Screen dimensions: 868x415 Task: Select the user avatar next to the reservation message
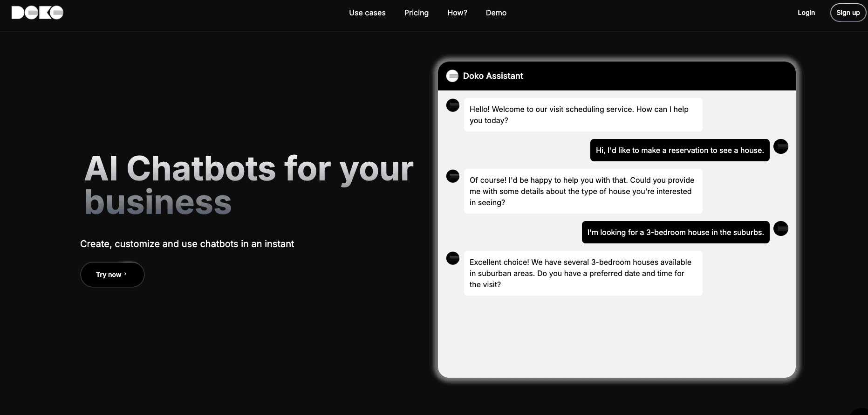tap(780, 146)
